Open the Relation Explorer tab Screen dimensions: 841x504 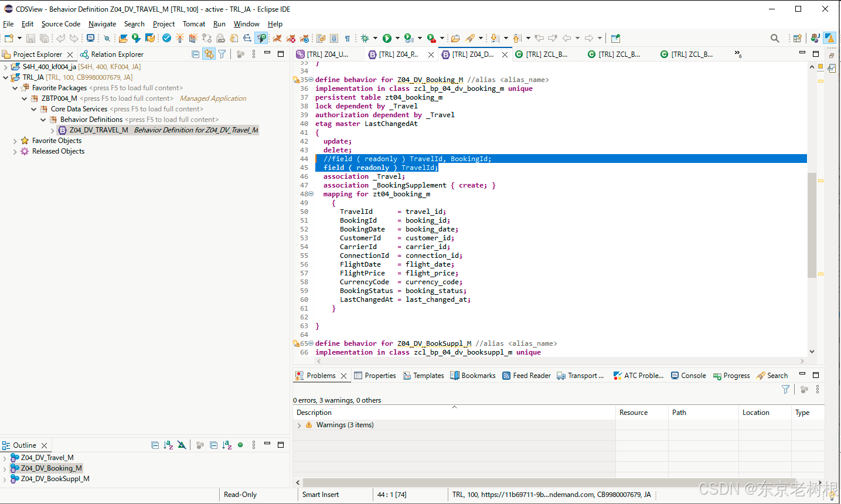click(x=117, y=55)
